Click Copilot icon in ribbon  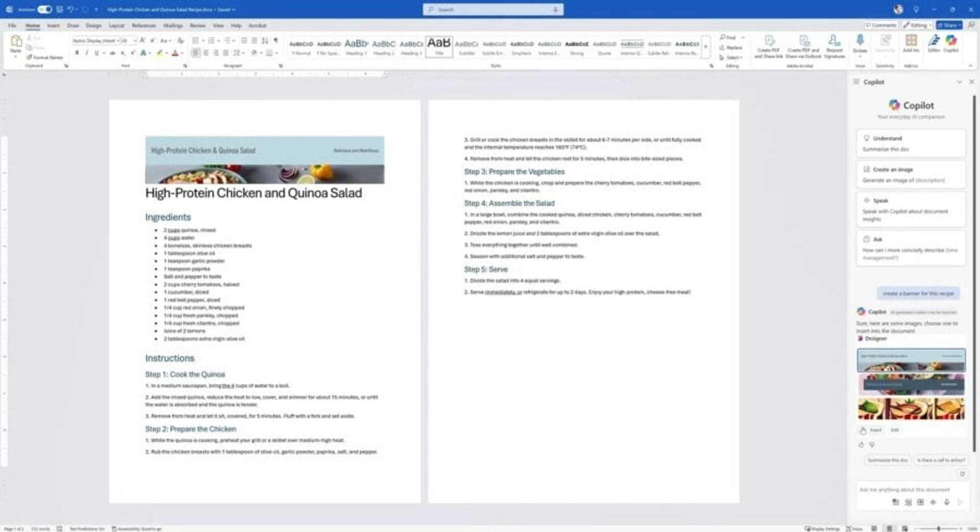pyautogui.click(x=951, y=44)
